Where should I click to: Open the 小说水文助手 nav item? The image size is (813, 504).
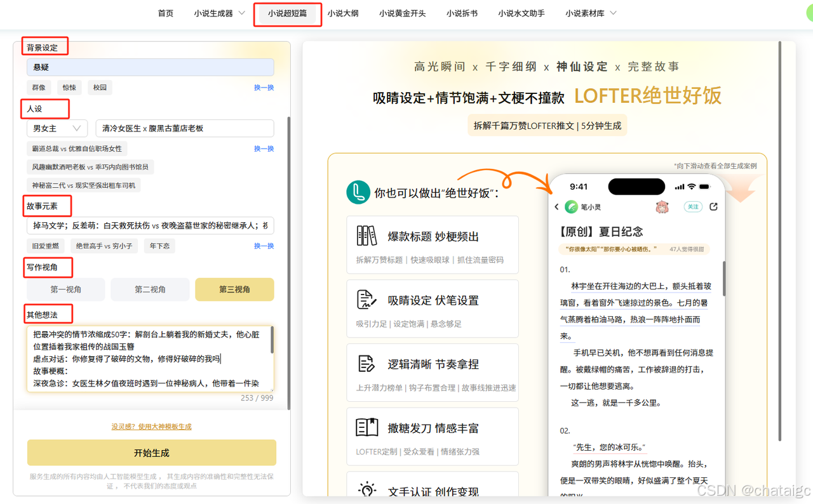click(x=521, y=13)
